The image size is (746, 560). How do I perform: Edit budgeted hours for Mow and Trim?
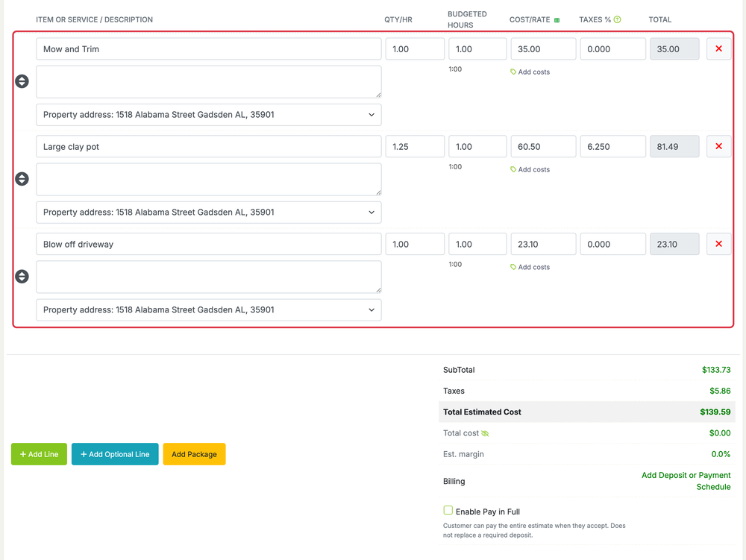(477, 49)
